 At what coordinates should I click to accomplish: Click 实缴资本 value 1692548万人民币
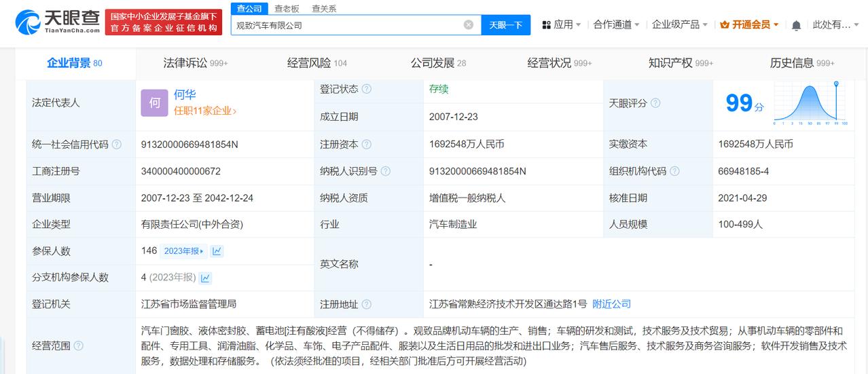(755, 145)
